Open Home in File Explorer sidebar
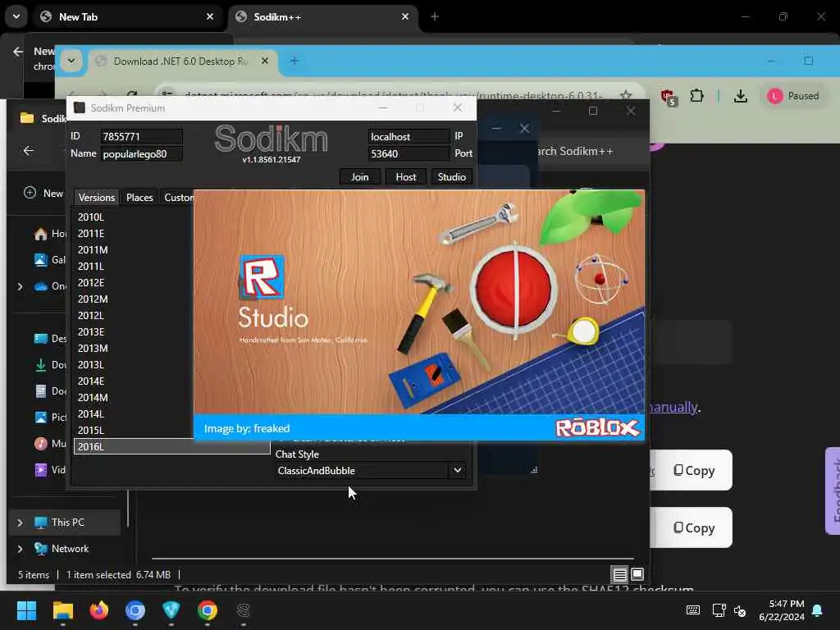This screenshot has width=840, height=630. click(50, 234)
